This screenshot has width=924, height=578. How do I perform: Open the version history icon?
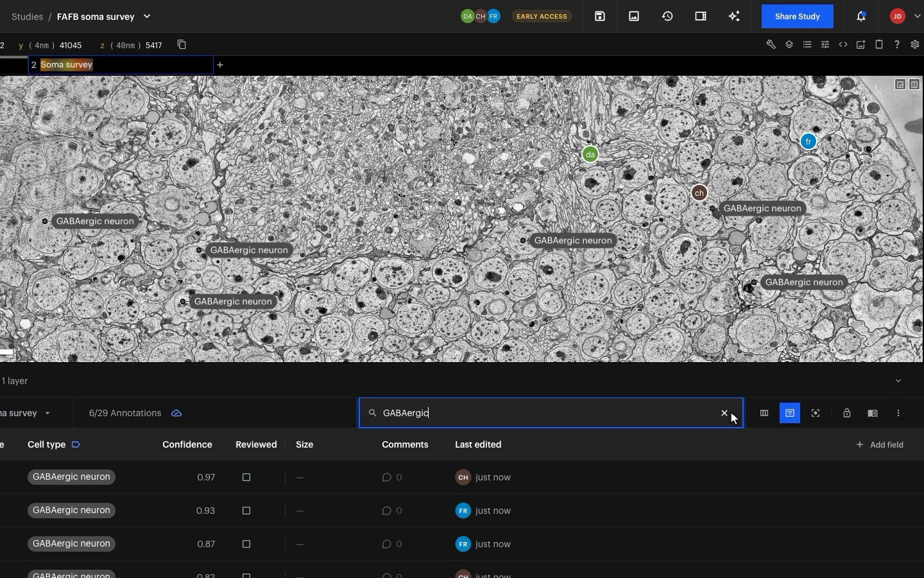pyautogui.click(x=667, y=17)
